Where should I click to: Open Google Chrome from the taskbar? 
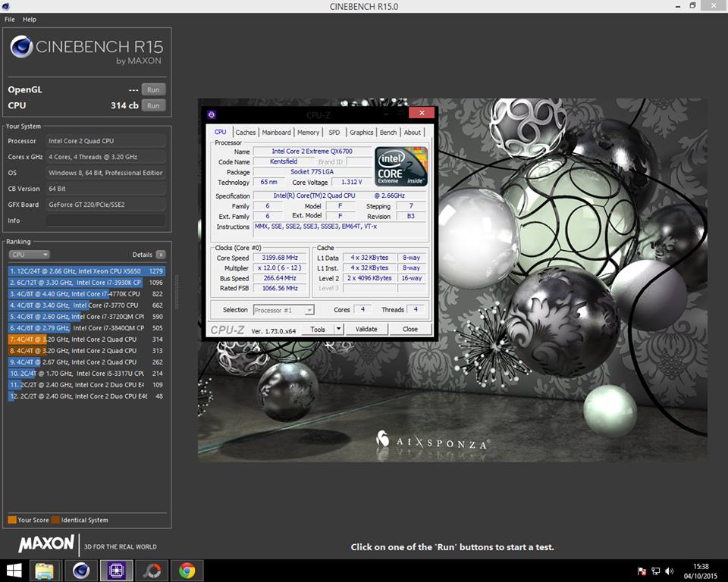click(x=187, y=571)
